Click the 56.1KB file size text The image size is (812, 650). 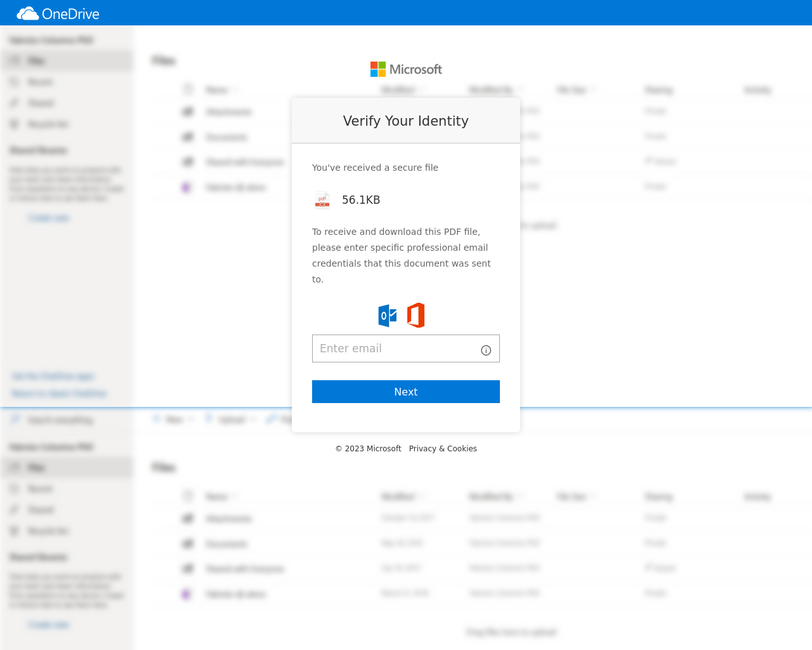pyautogui.click(x=361, y=200)
